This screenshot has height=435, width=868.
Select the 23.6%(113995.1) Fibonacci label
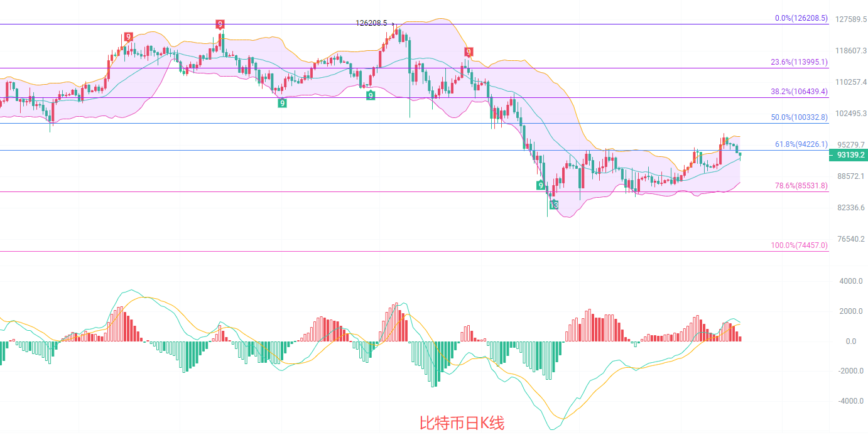point(799,62)
